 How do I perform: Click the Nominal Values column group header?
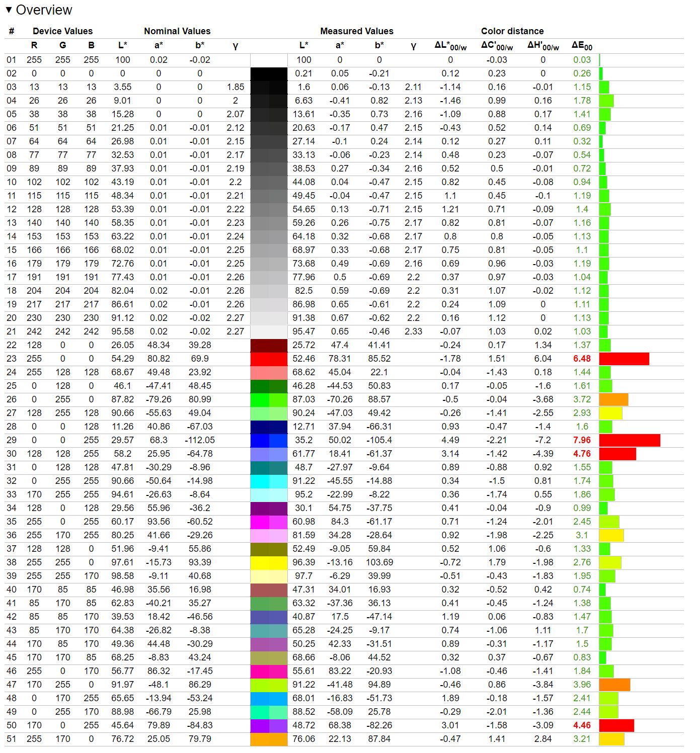point(177,31)
